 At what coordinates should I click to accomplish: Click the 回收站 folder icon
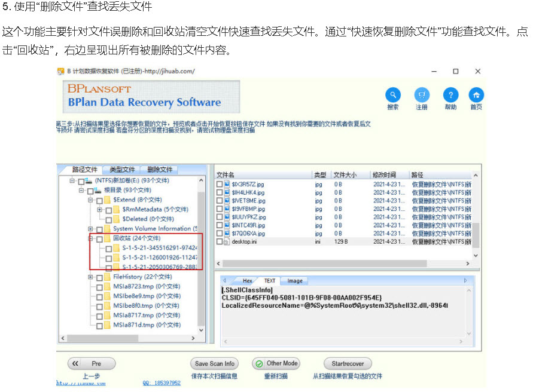(107, 238)
